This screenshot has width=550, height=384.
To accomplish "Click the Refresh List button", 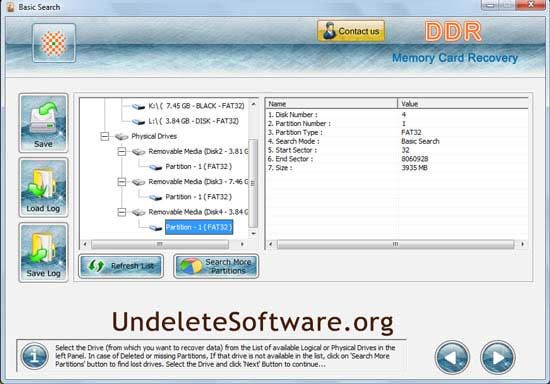I will (121, 266).
